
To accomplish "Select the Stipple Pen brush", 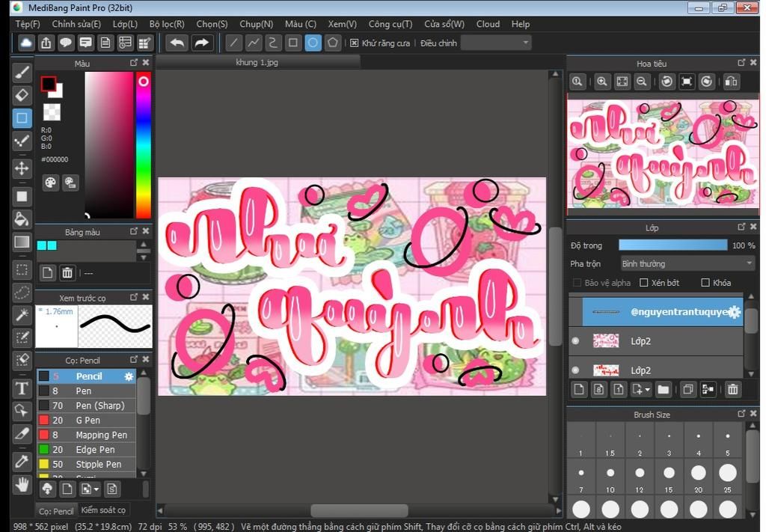I will coord(87,464).
